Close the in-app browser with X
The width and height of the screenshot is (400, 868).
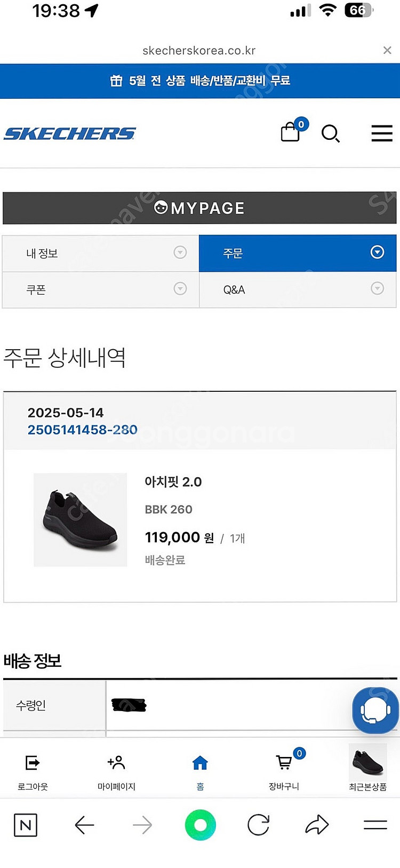pos(387,50)
